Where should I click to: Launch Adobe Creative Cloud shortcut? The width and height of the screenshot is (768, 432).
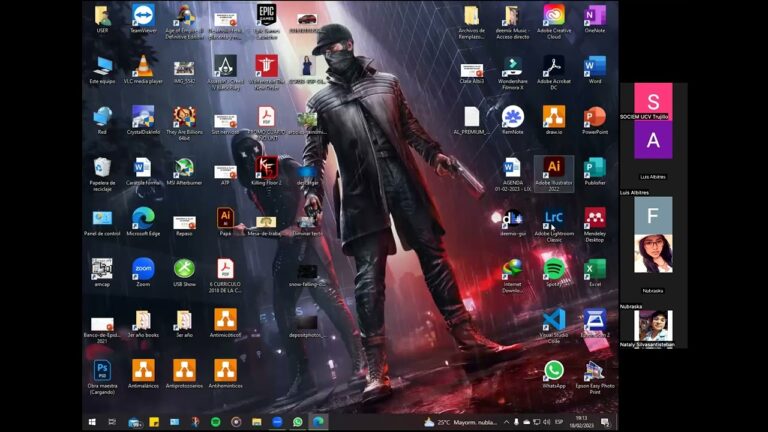click(553, 22)
